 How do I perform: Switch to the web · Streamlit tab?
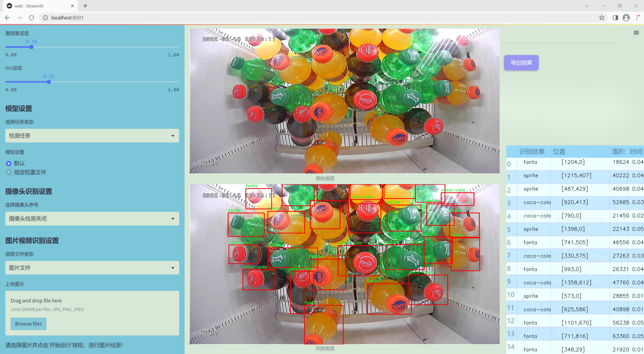pos(40,6)
